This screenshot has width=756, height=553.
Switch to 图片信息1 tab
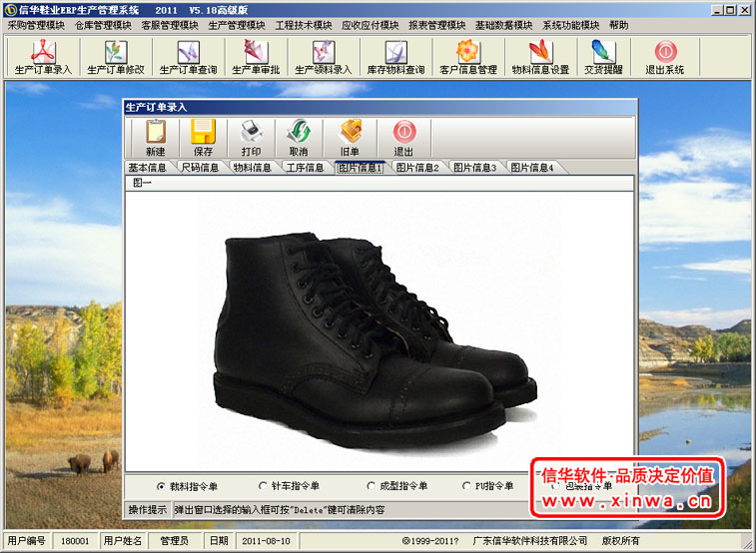[361, 168]
